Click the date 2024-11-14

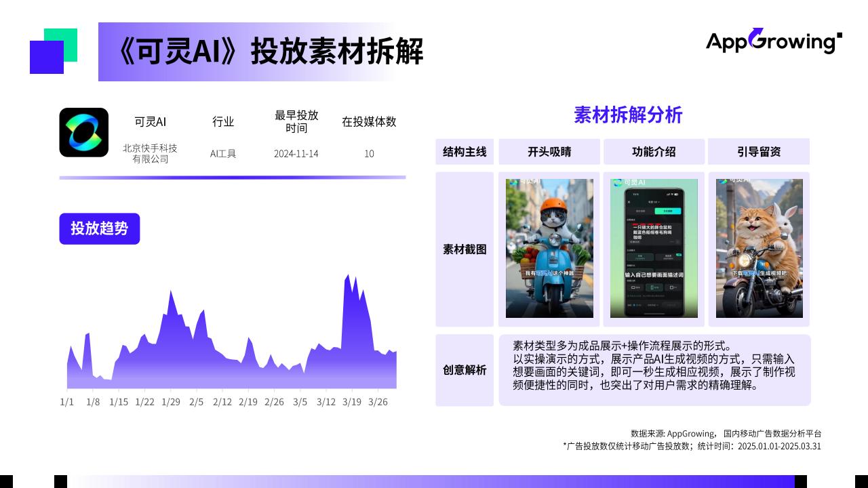click(x=296, y=154)
